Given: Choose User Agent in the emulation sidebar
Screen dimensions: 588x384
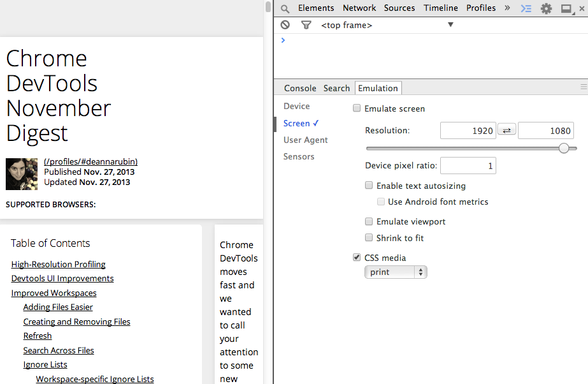Looking at the screenshot, I should click(305, 140).
